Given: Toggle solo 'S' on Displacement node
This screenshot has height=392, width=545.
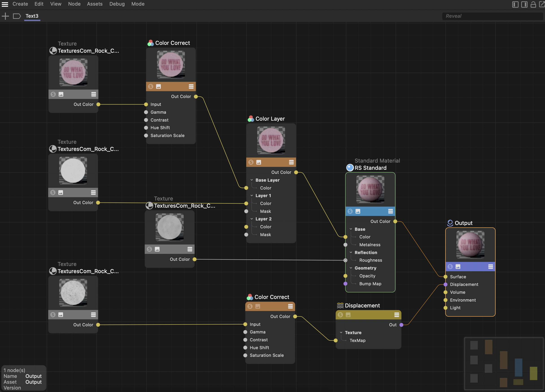Looking at the screenshot, I should [340, 315].
